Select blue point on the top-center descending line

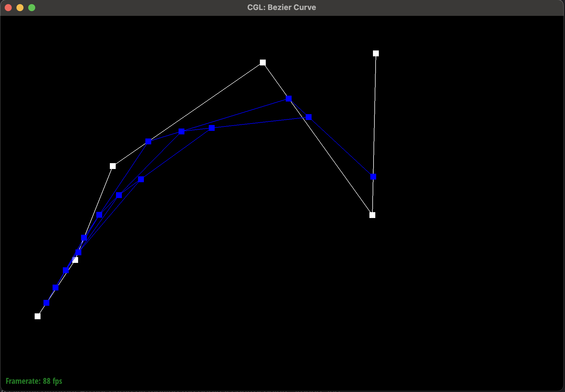point(289,98)
